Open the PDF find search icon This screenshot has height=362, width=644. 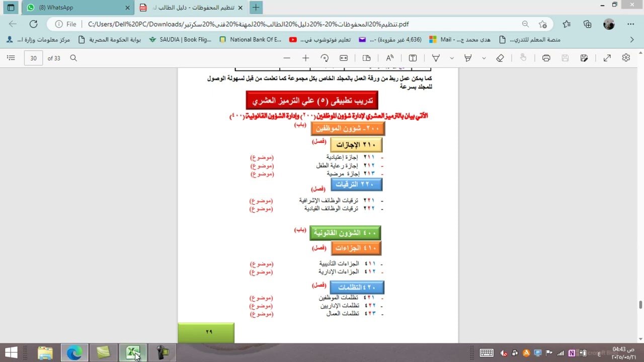(x=73, y=58)
